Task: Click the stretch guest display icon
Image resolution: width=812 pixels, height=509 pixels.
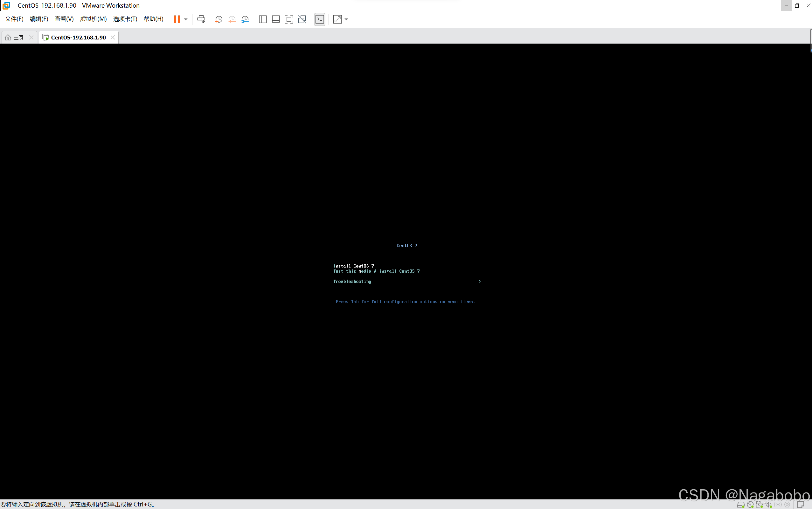Action: (x=337, y=19)
